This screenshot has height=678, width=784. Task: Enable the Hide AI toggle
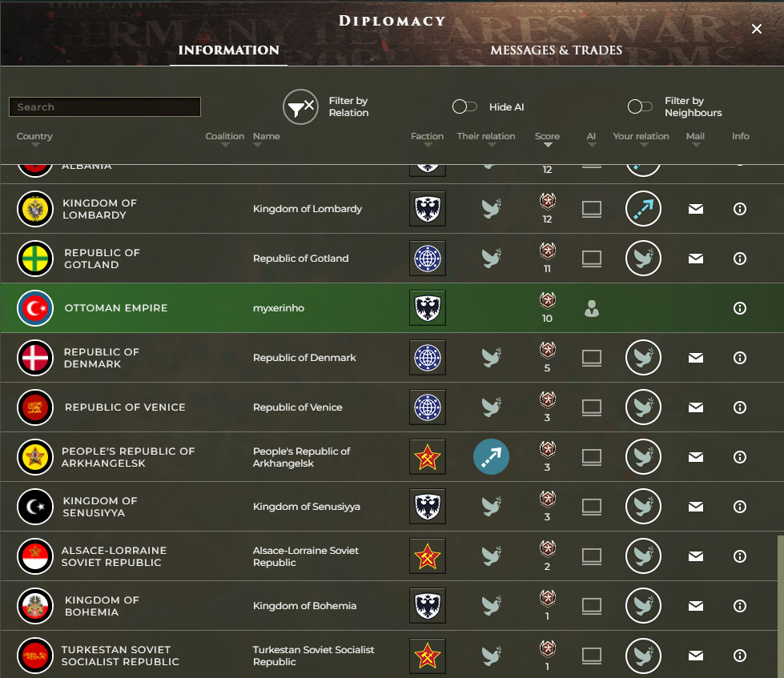464,106
